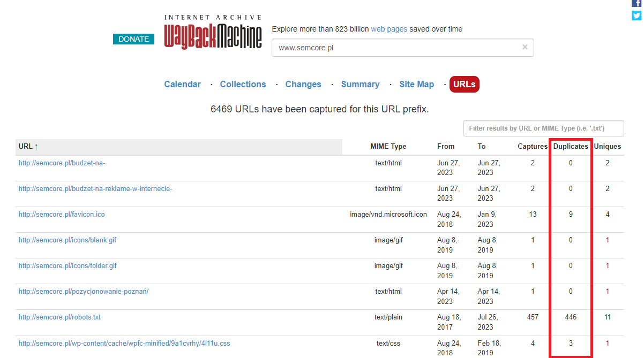Open the Site Map tab
The image size is (644, 358).
(417, 84)
